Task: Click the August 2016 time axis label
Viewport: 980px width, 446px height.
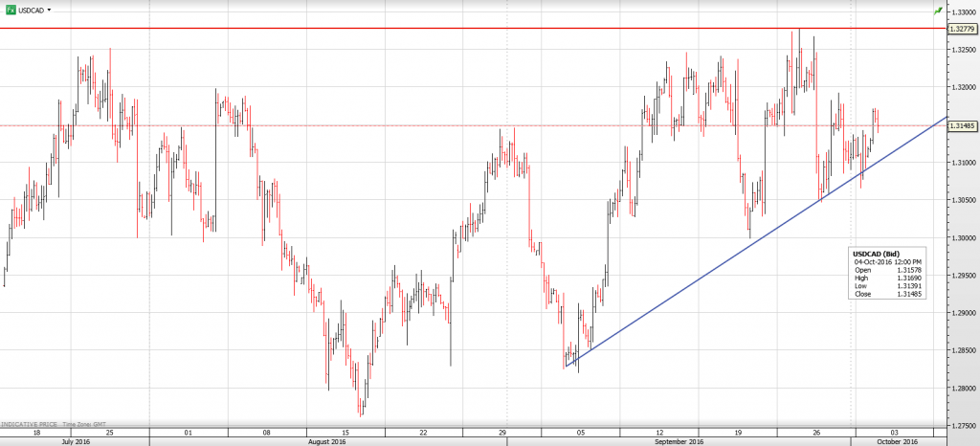Action: coord(326,441)
